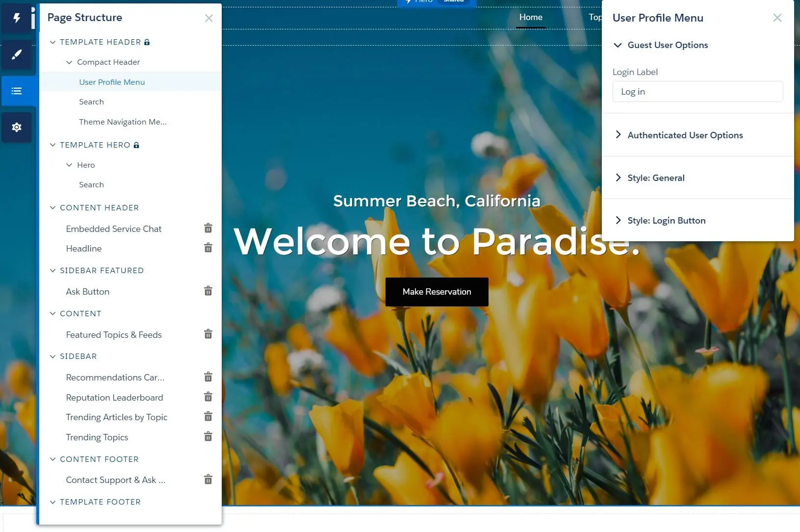The width and height of the screenshot is (800, 532).
Task: Open the Components lightning bolt panel
Action: point(17,18)
